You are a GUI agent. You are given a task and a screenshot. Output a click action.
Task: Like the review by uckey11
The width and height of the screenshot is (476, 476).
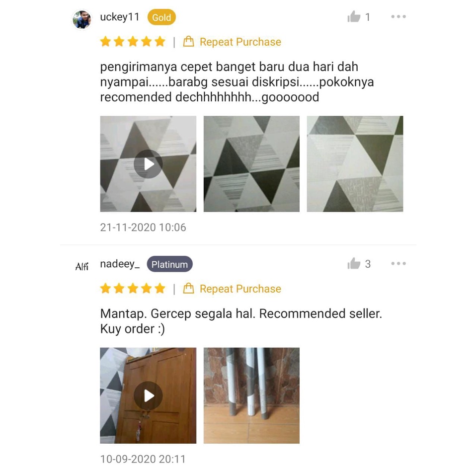[354, 17]
